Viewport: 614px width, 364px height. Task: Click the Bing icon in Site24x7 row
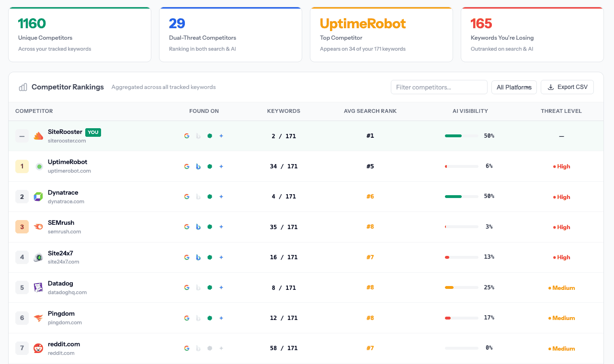click(x=198, y=257)
